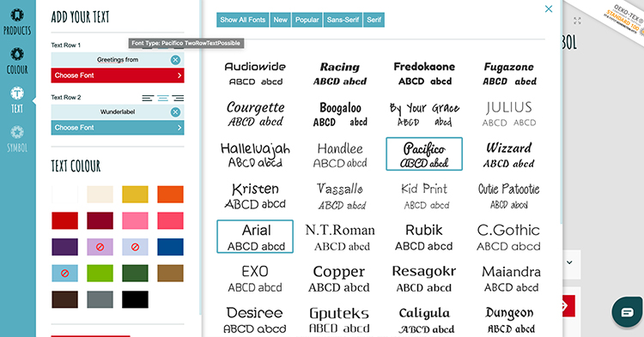This screenshot has width=644, height=337.
Task: Select the Desiree font
Action: pos(255,319)
